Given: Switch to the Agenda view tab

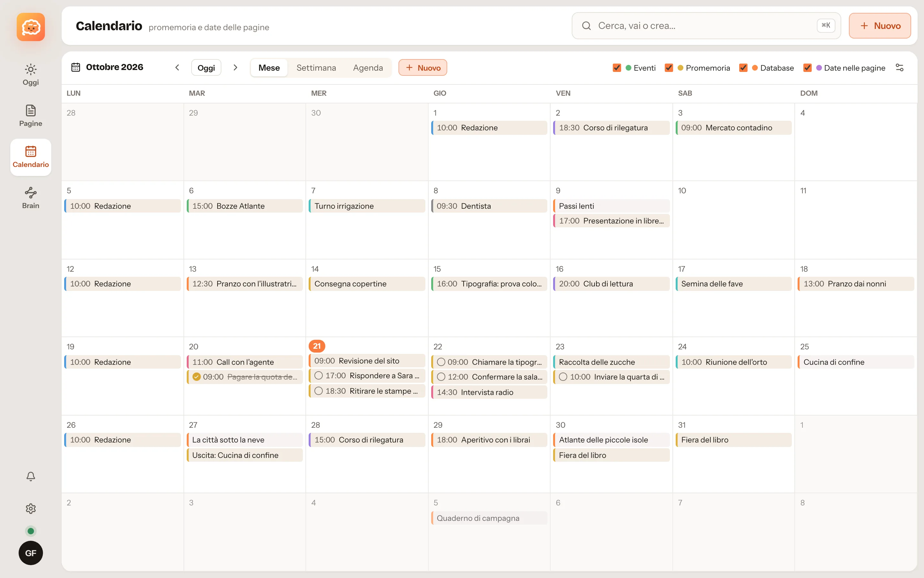Looking at the screenshot, I should pyautogui.click(x=368, y=68).
